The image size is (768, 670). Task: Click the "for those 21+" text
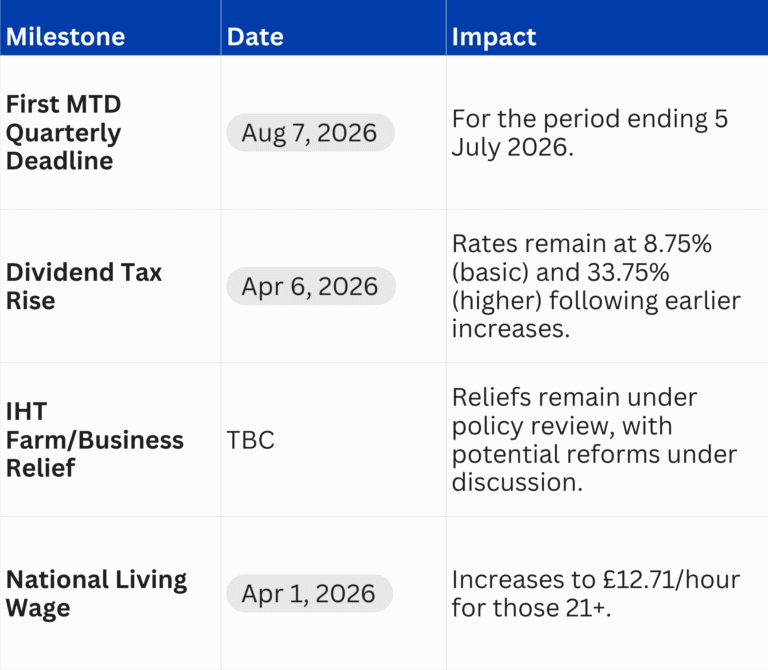pyautogui.click(x=531, y=608)
